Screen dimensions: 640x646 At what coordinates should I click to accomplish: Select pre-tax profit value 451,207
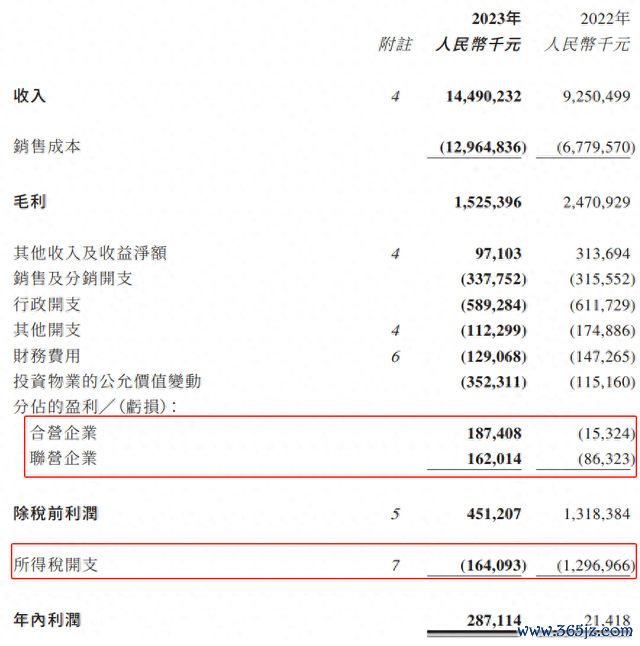click(x=494, y=514)
